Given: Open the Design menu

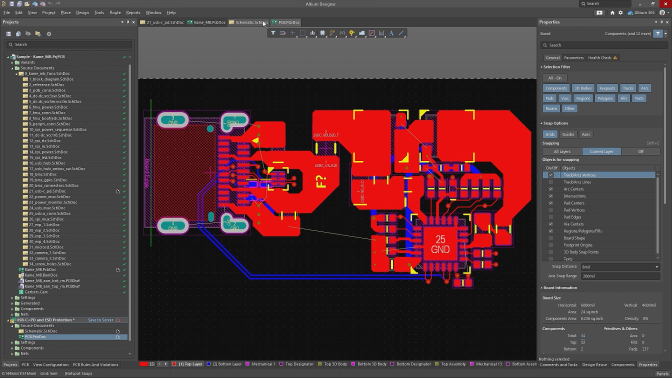Looking at the screenshot, I should tap(82, 13).
